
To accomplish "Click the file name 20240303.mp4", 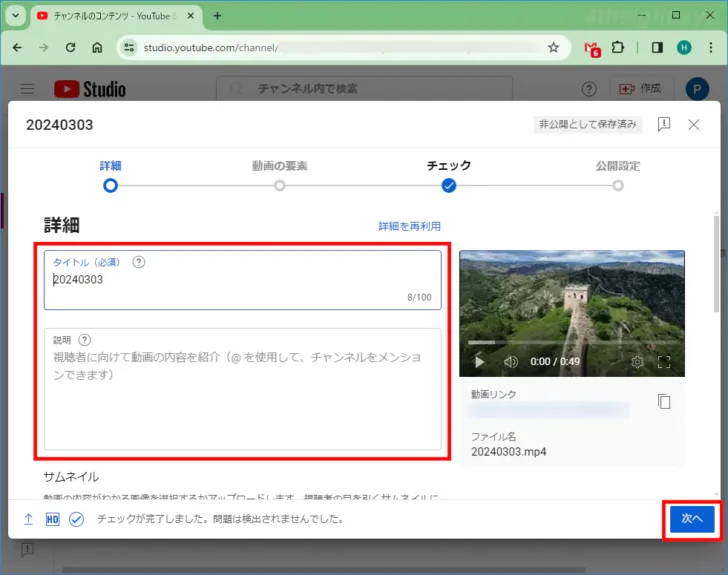I will [x=509, y=451].
